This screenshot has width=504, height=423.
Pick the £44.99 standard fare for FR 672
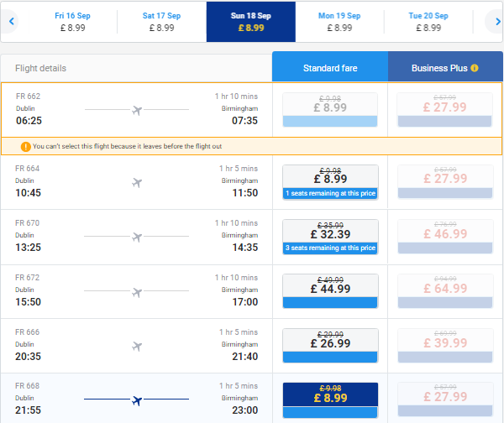330,291
